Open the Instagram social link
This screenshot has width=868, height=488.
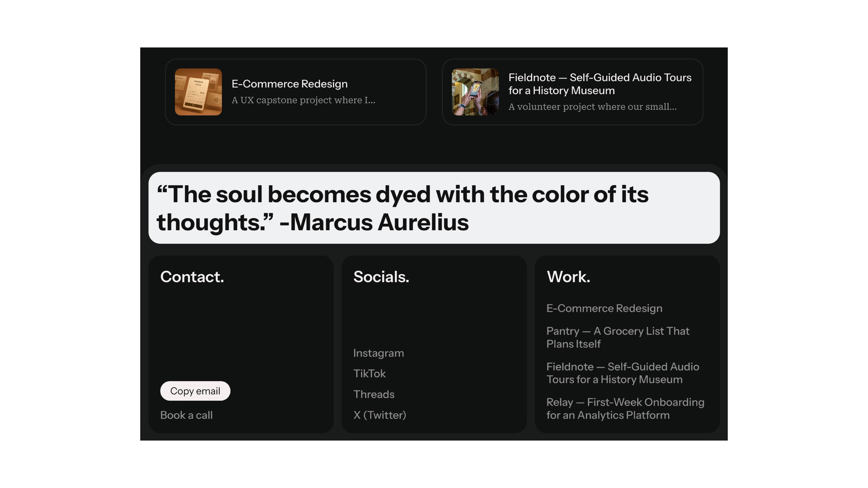pyautogui.click(x=378, y=353)
